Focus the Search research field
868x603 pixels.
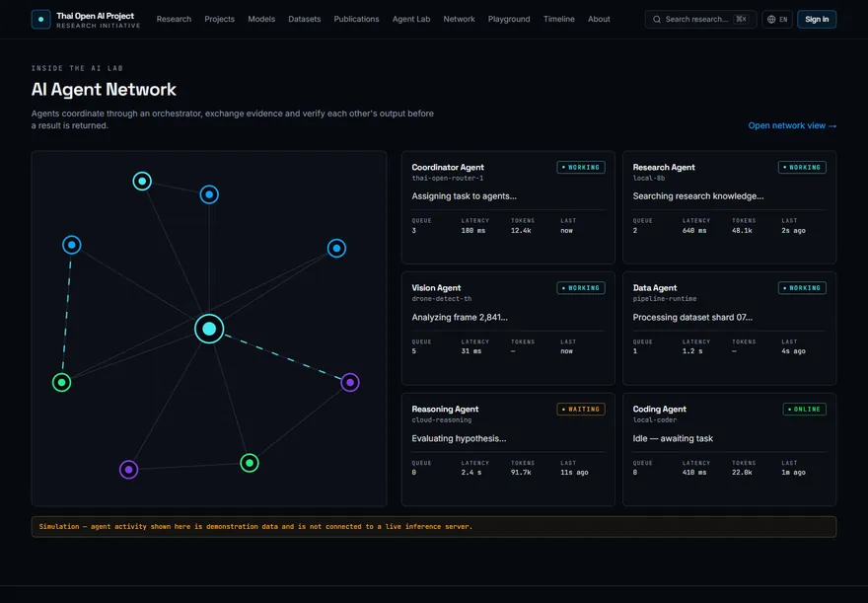[x=701, y=20]
